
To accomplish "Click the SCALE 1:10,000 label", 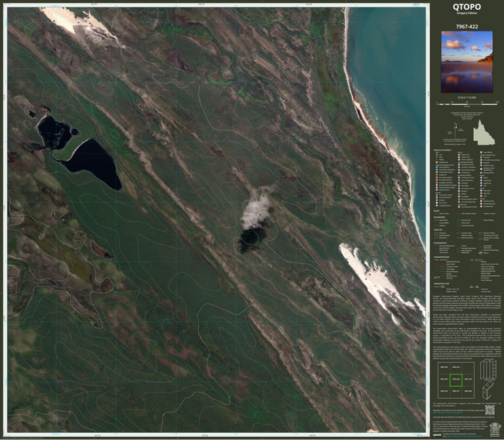I will click(467, 97).
